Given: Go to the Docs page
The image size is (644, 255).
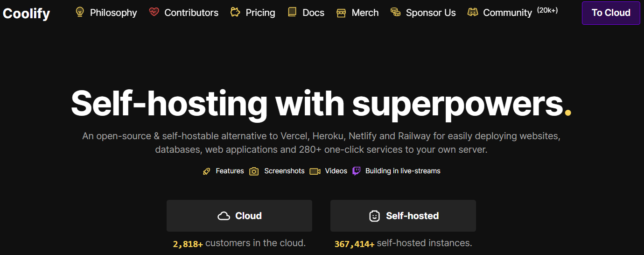Looking at the screenshot, I should point(313,13).
